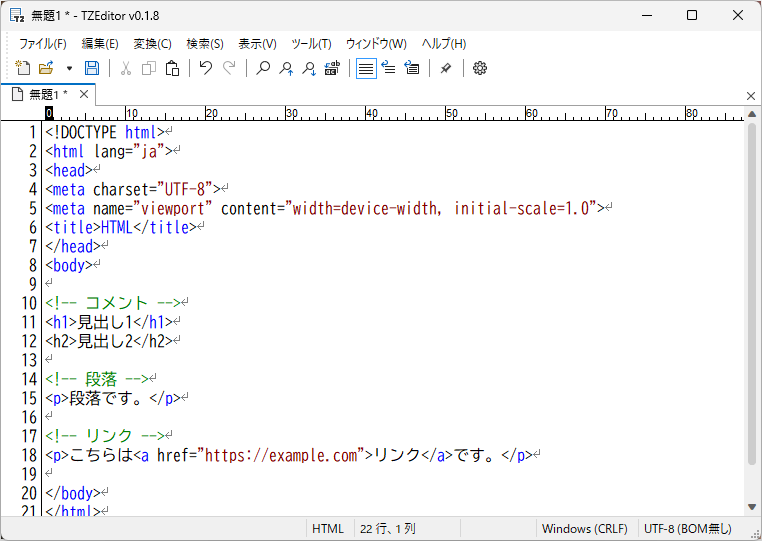Viewport: 762px width, 541px height.
Task: Change the Windows (CRLF) line ending selector
Action: [x=584, y=529]
